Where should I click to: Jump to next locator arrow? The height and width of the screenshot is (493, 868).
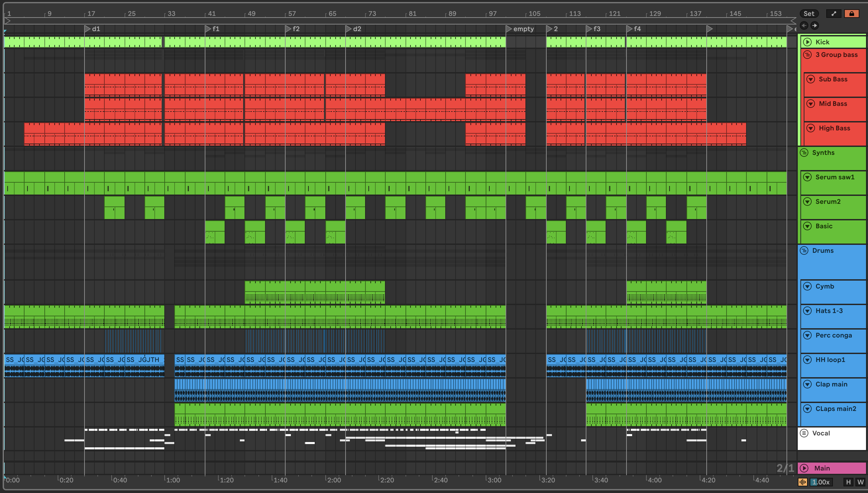click(814, 25)
